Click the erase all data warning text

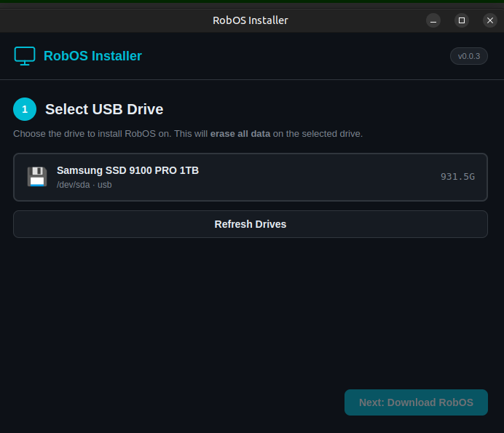(x=240, y=134)
